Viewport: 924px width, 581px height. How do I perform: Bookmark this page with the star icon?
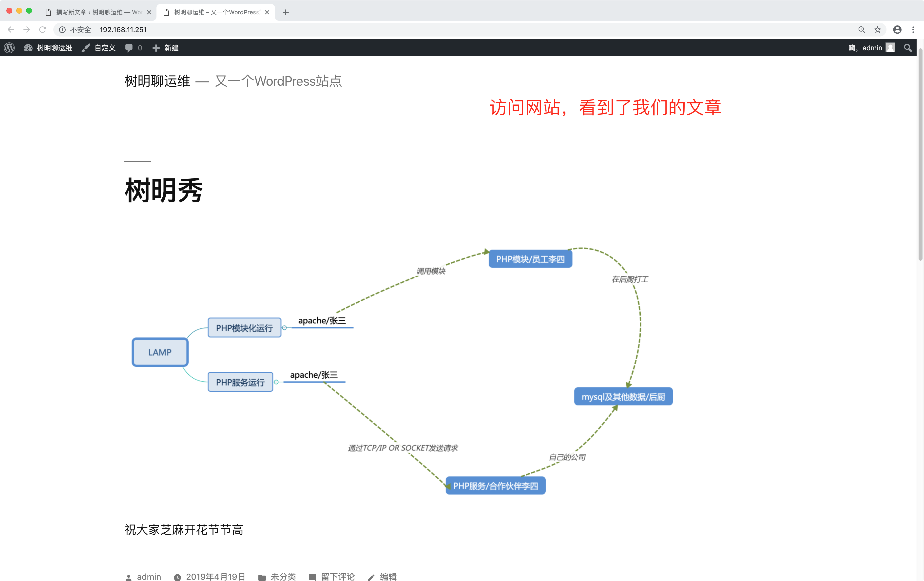pos(878,30)
